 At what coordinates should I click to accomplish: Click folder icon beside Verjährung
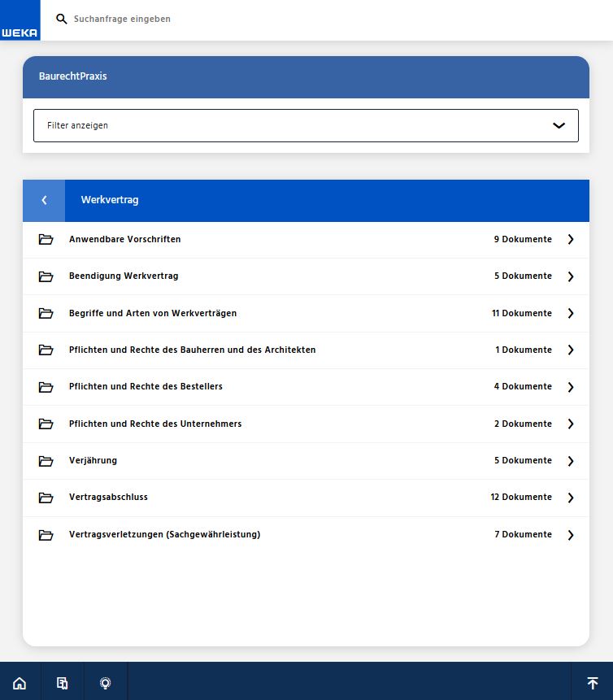click(46, 461)
